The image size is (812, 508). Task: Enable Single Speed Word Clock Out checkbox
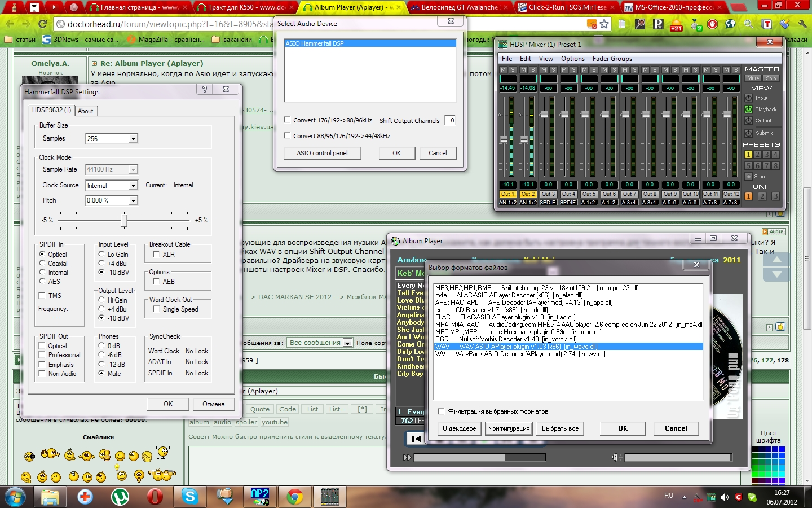point(156,309)
